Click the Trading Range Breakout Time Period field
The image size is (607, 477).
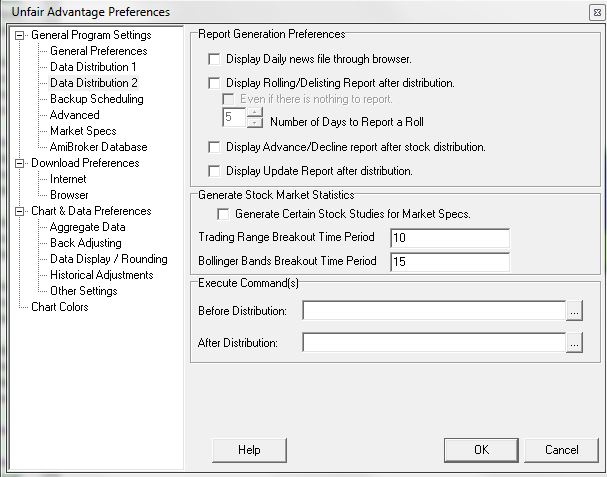point(450,238)
